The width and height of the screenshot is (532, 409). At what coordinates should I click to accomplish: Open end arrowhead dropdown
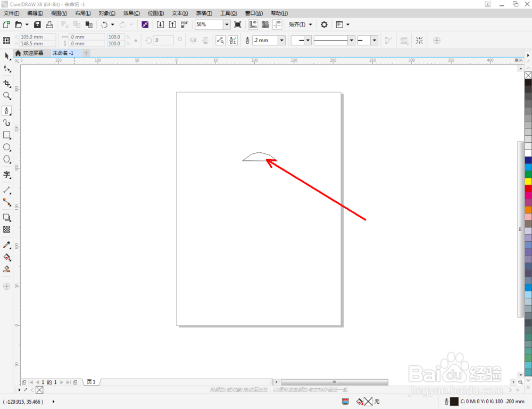375,40
